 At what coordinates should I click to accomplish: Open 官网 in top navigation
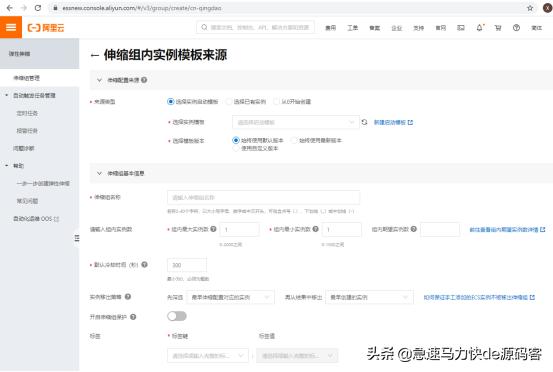point(441,28)
